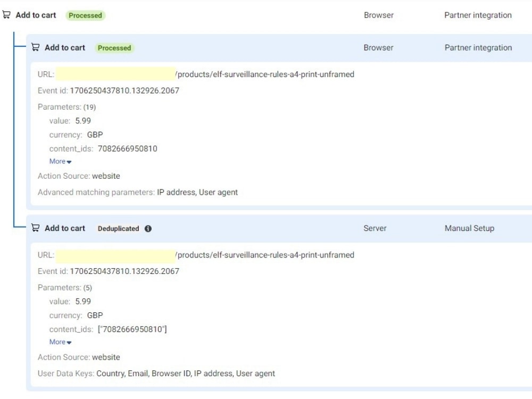Click the Partner integration setup method label

[x=477, y=47]
